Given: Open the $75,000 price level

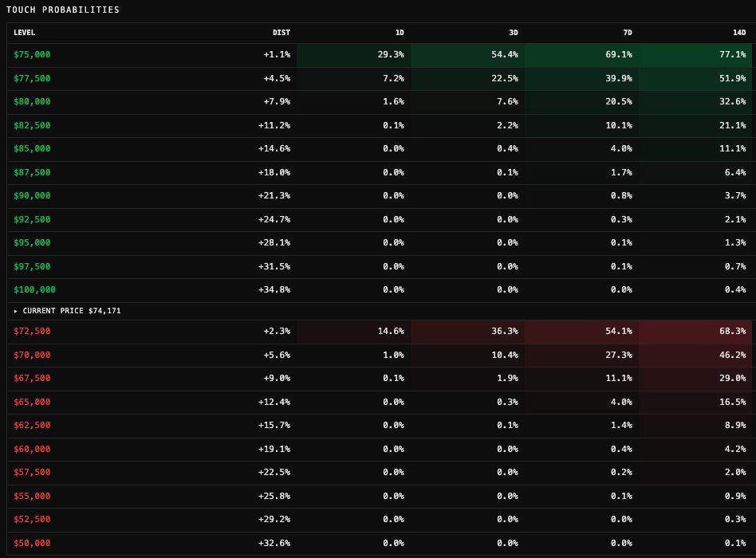Looking at the screenshot, I should (x=32, y=55).
